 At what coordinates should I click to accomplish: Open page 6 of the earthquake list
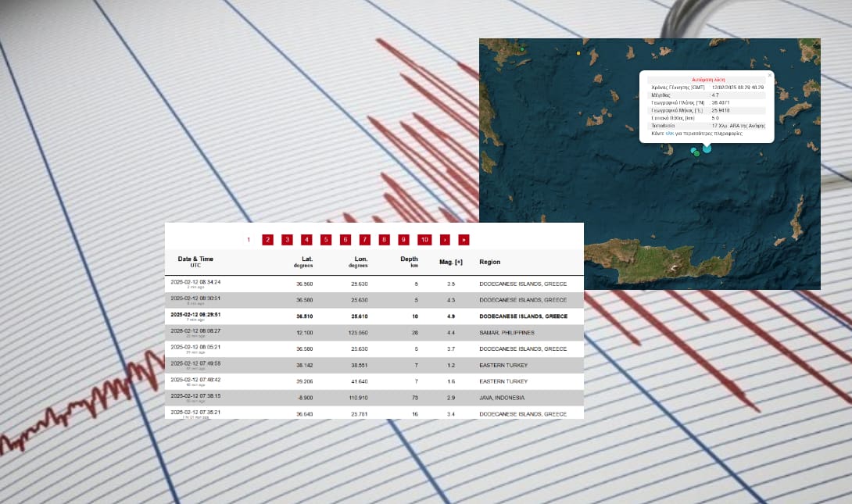[x=345, y=240]
